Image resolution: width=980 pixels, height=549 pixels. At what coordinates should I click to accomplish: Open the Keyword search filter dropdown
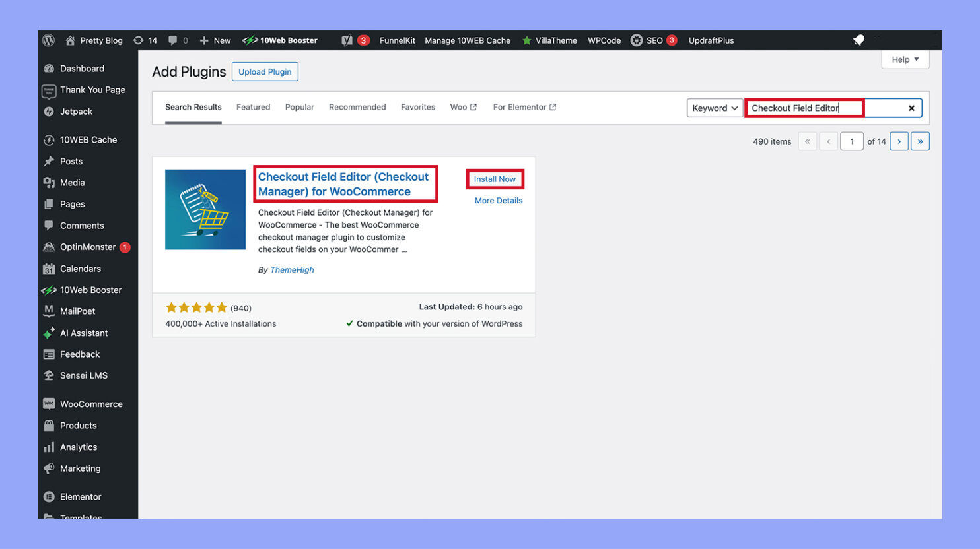coord(715,108)
